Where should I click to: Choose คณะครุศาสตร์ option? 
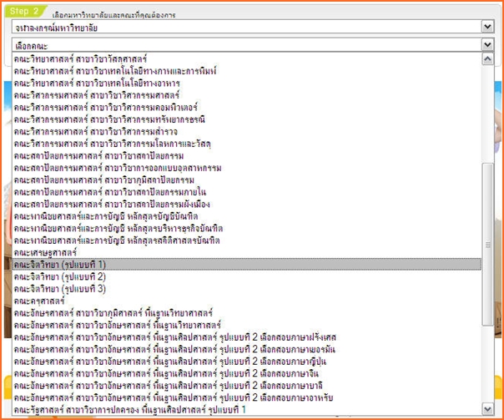coord(41,300)
